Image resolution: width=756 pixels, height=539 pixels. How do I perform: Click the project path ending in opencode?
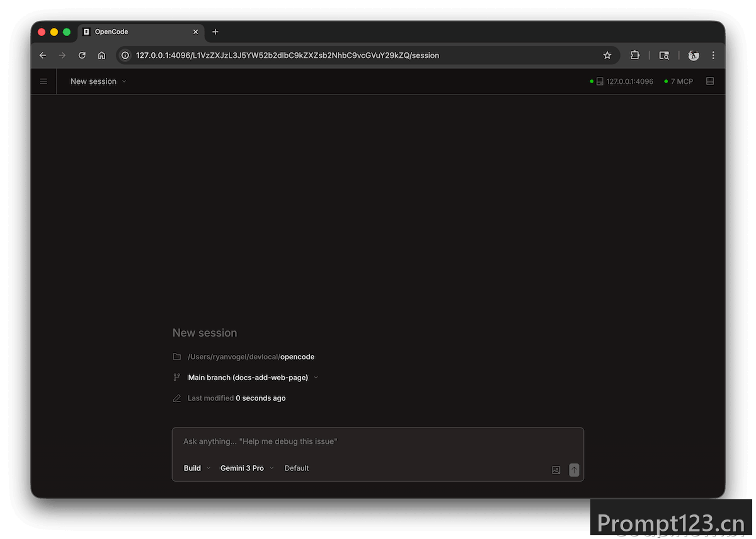coord(251,357)
